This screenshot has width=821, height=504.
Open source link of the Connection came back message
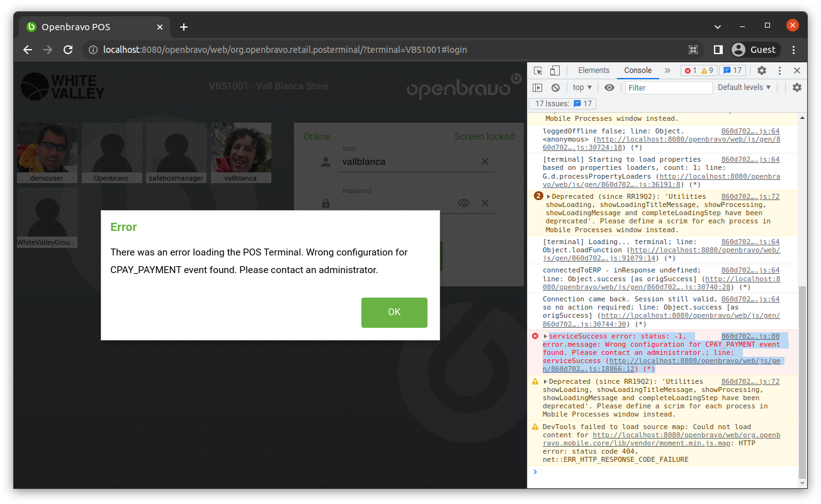tap(750, 300)
